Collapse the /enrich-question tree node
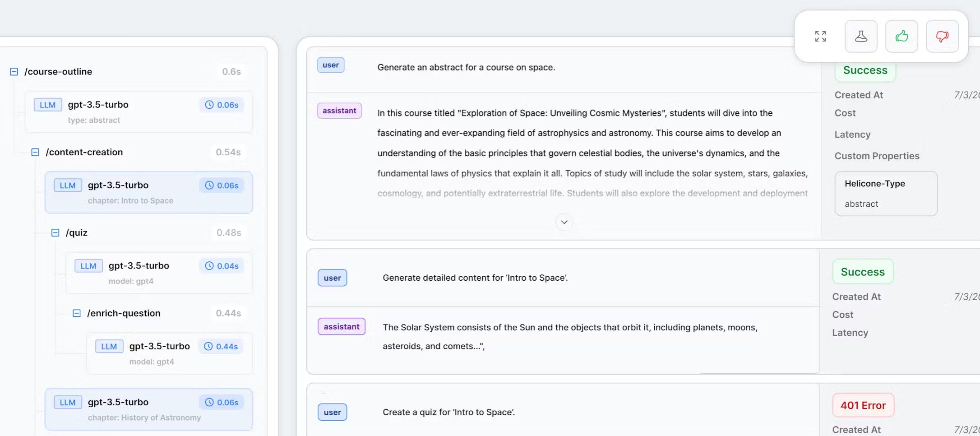 (77, 313)
